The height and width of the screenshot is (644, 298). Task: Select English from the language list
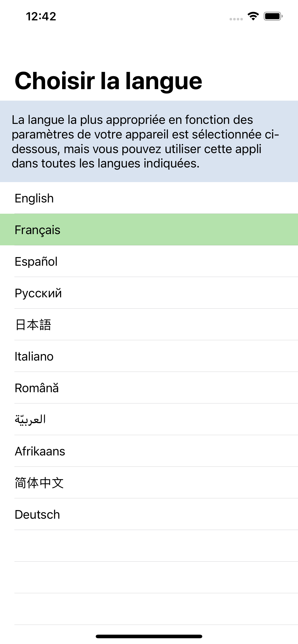[149, 198]
